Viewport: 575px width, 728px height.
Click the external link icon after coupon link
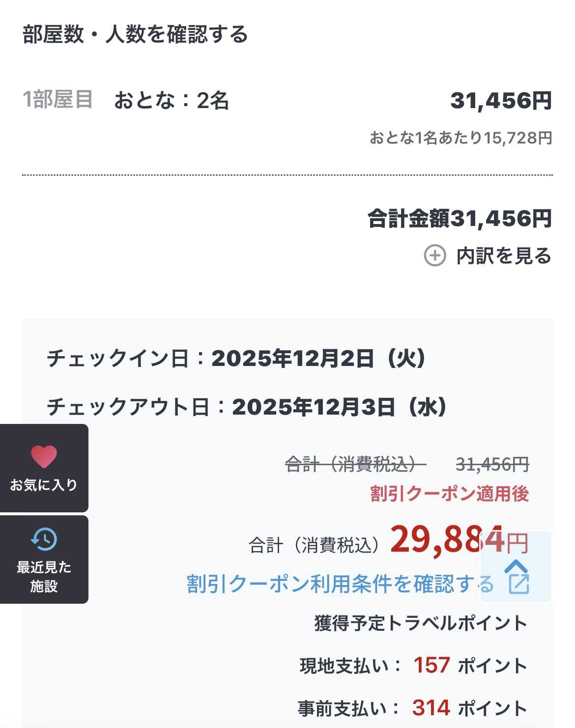[x=519, y=583]
